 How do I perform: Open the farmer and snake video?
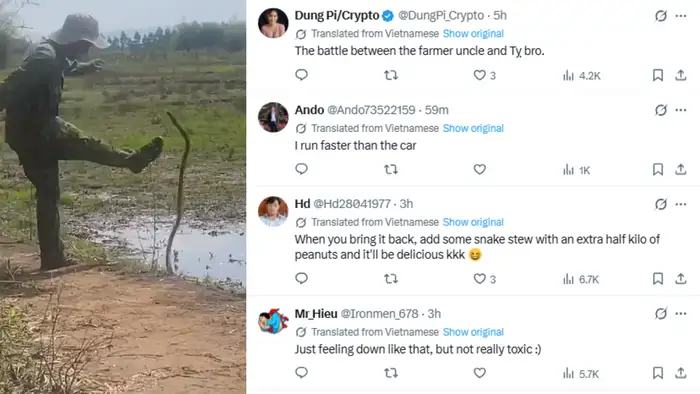pos(123,197)
